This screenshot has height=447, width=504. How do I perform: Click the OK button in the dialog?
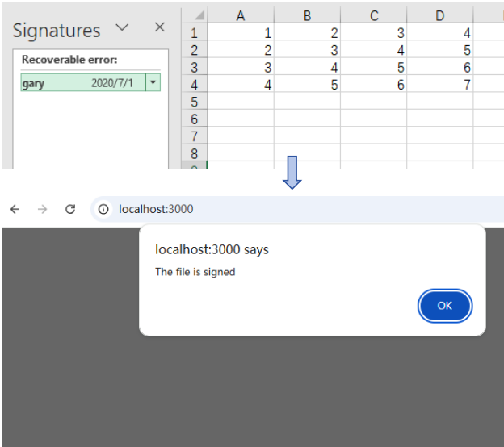pyautogui.click(x=445, y=306)
